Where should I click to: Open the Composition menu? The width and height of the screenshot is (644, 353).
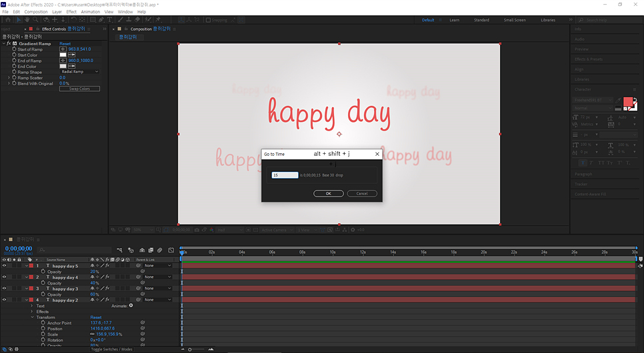point(36,12)
